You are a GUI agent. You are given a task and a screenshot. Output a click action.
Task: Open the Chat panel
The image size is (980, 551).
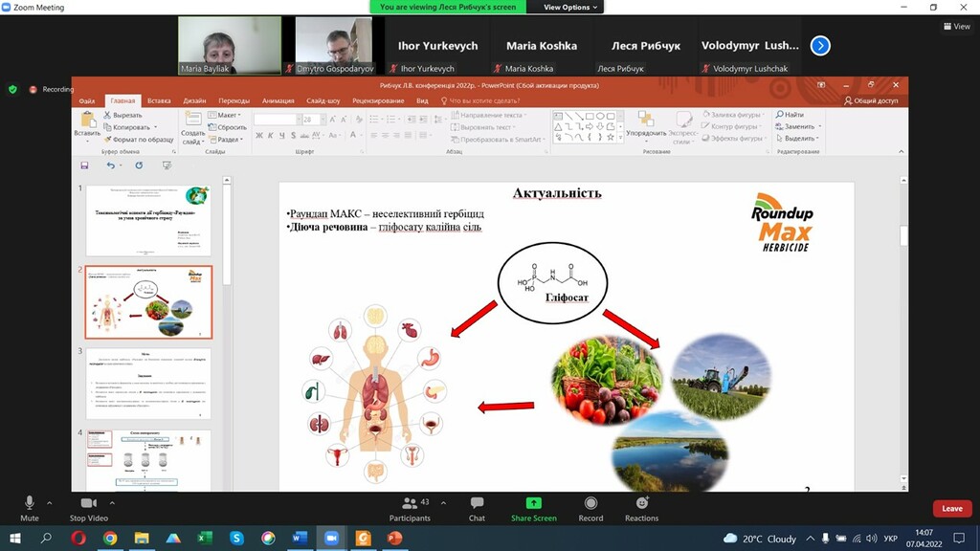477,509
